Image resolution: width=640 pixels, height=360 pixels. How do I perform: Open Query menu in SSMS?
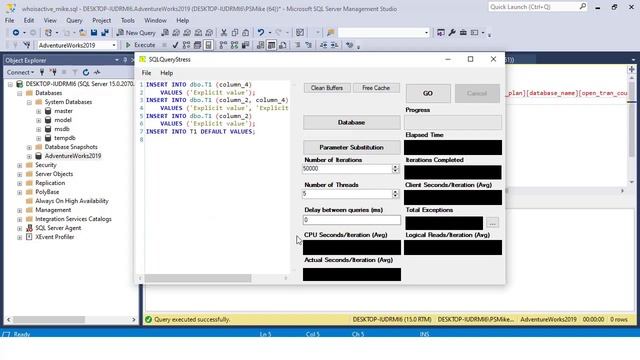[74, 20]
